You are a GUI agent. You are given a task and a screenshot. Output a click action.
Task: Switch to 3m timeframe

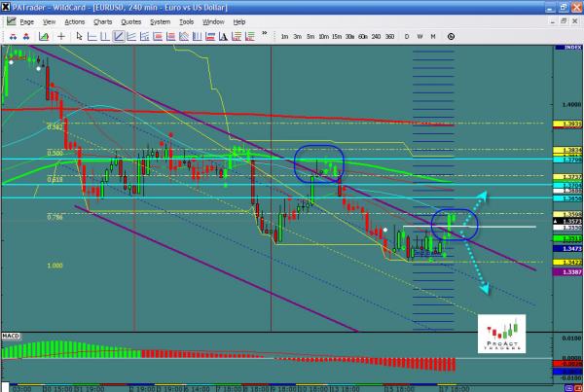click(298, 37)
